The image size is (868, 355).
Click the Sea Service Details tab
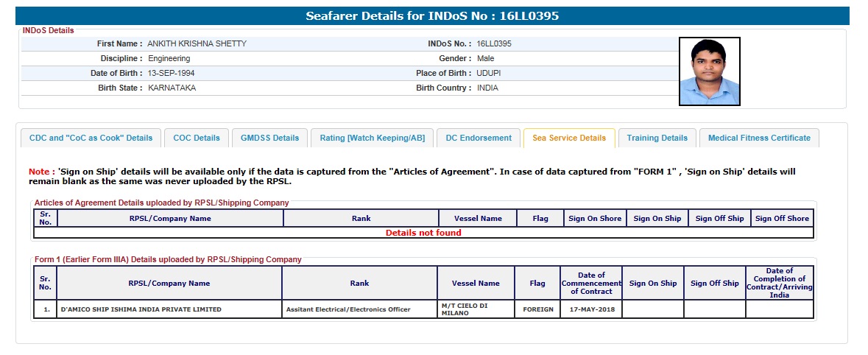[x=569, y=138]
